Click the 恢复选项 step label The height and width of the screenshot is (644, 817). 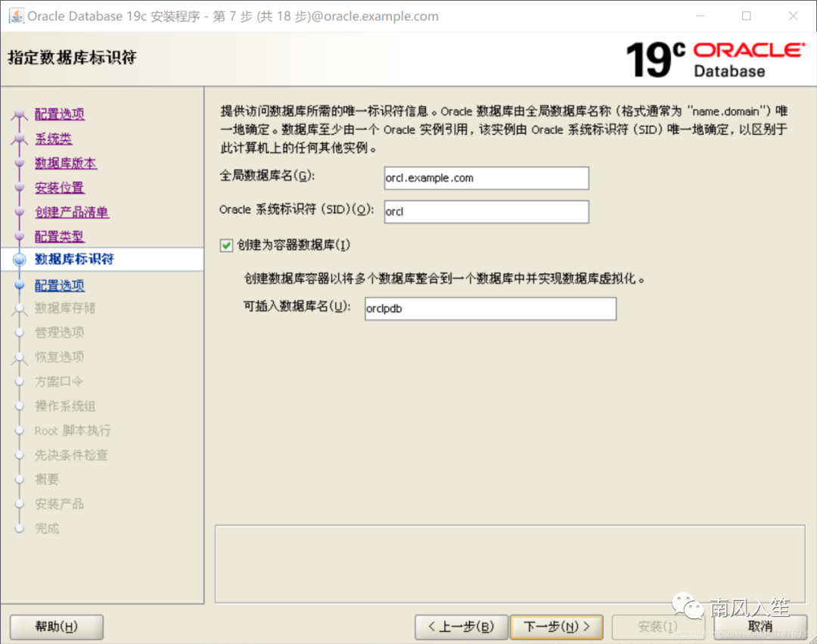pyautogui.click(x=60, y=357)
